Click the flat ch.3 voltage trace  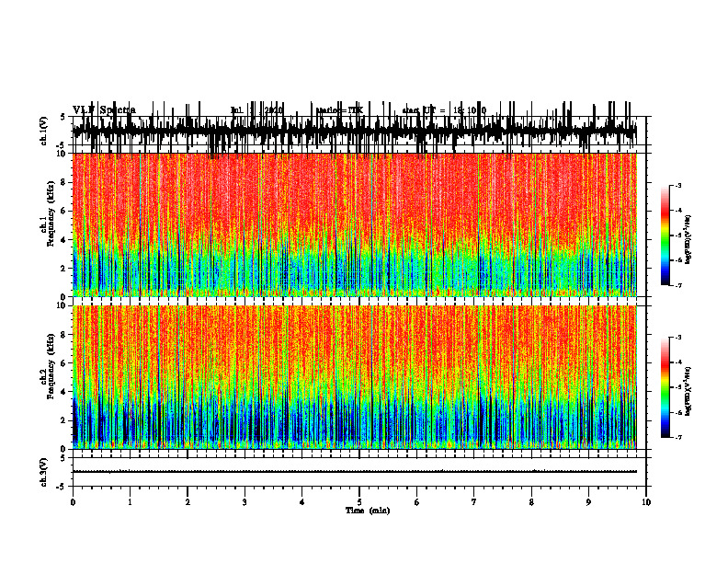355,472
